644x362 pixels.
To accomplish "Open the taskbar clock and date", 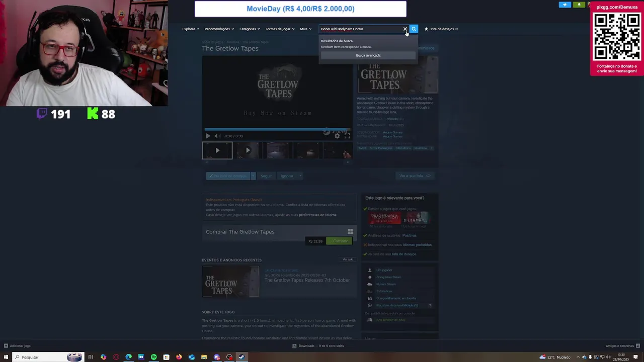I will click(621, 357).
